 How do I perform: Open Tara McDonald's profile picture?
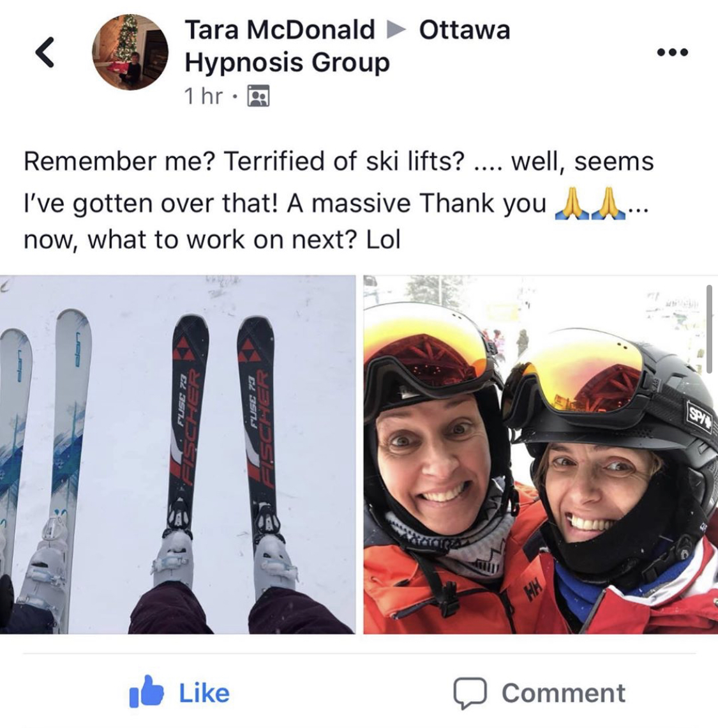tap(130, 52)
